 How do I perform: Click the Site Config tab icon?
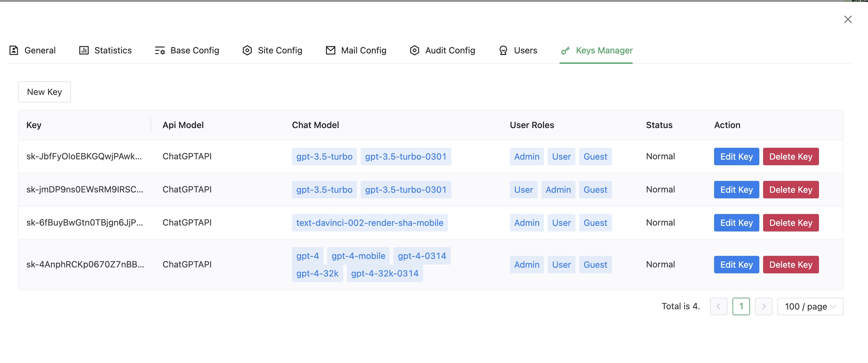[247, 50]
